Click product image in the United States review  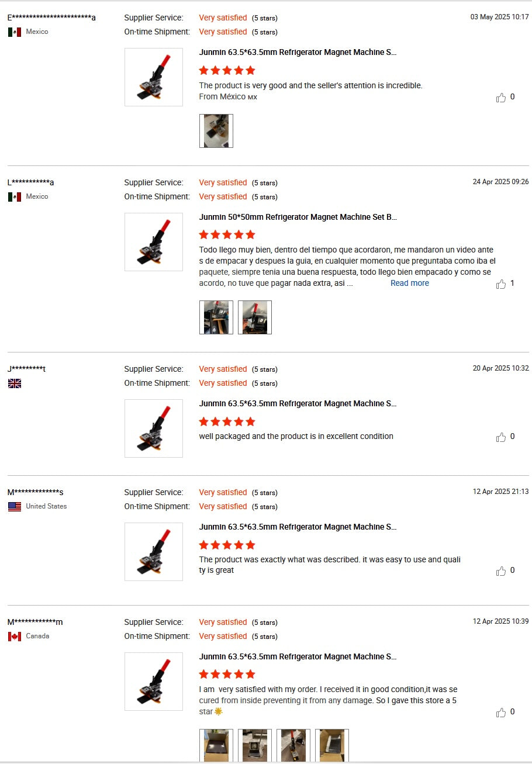click(154, 552)
